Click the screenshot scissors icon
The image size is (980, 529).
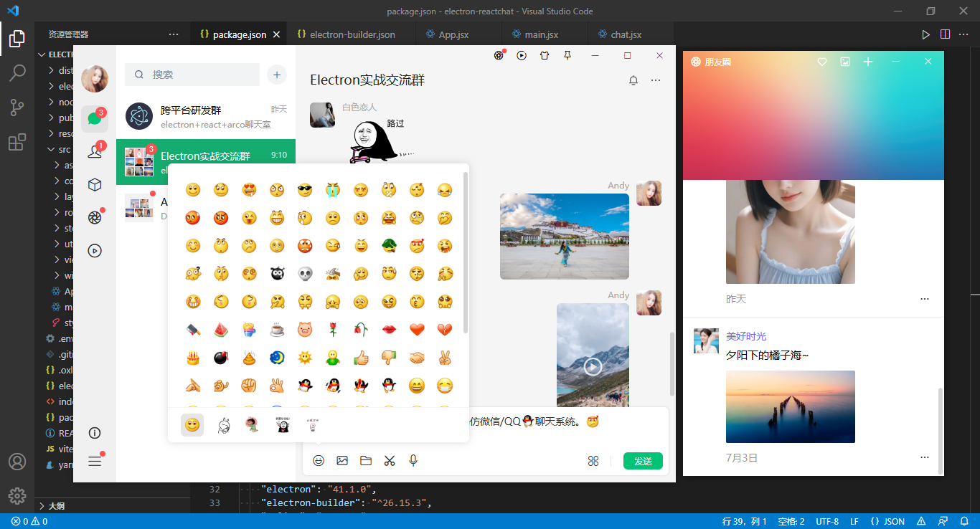[x=390, y=461]
